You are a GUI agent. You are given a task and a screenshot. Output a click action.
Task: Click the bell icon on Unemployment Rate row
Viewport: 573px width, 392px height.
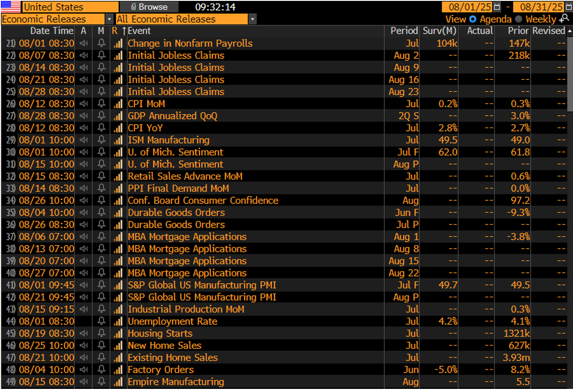102,321
